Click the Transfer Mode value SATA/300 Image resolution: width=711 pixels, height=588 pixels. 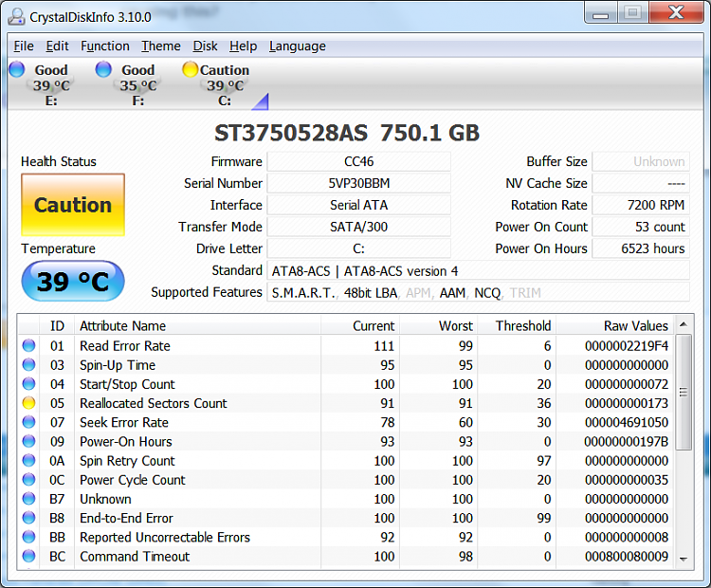(x=358, y=227)
